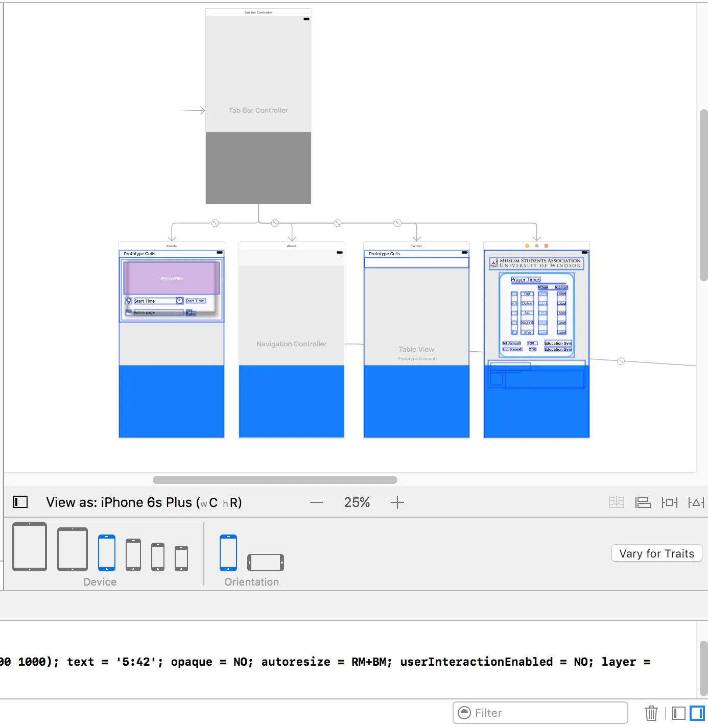Screen dimensions: 708x728
Task: Select the 1st Jumuah label
Action: coord(511,344)
